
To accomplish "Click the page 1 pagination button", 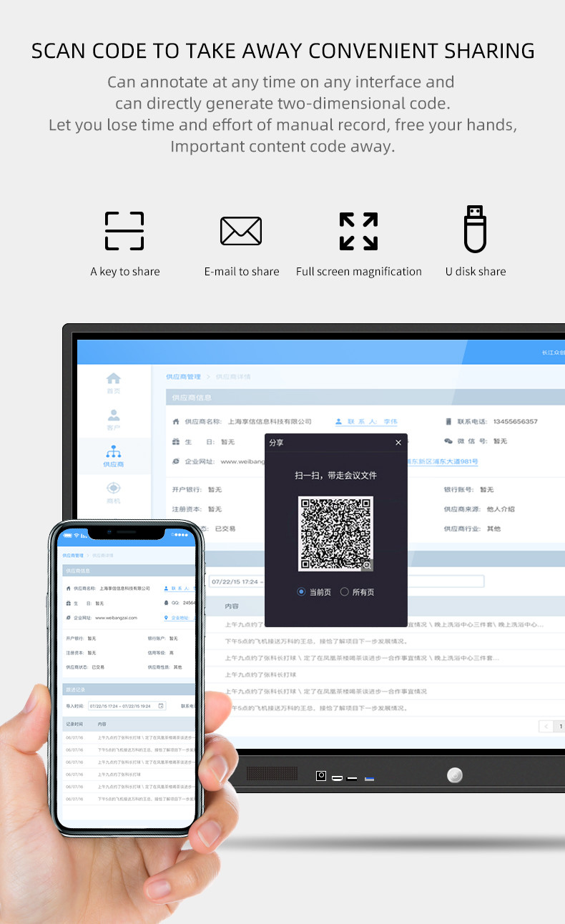I will (561, 726).
